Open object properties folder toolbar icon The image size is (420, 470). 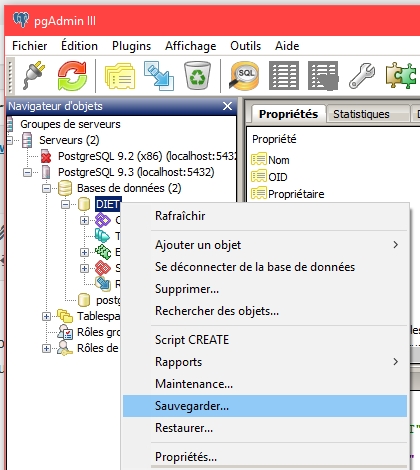point(120,76)
